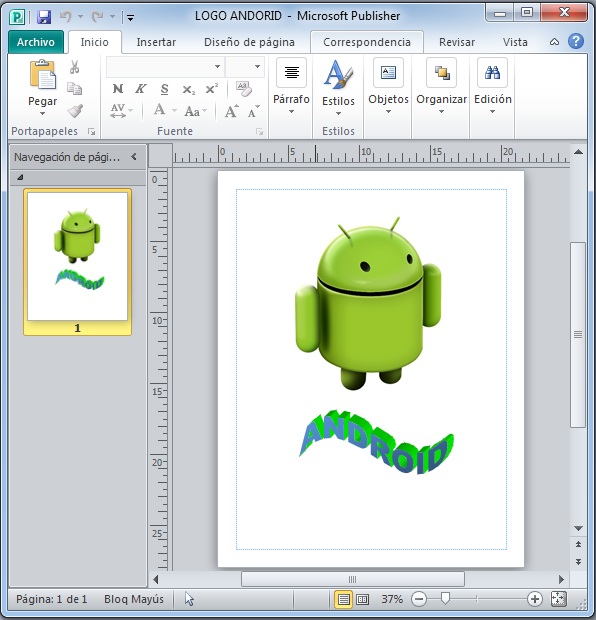
Task: Switch to the Vista tab
Action: point(515,42)
